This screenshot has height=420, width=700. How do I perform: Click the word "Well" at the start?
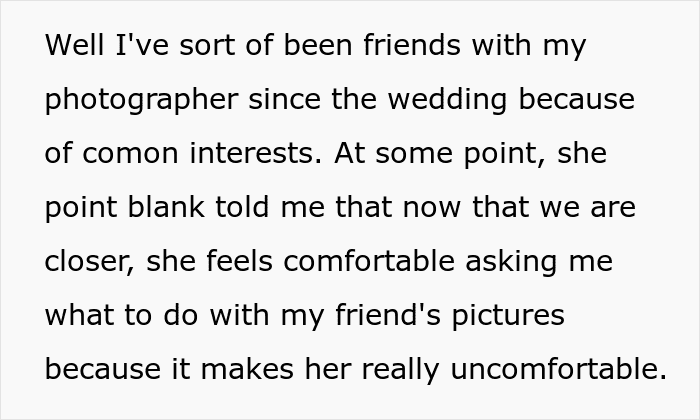tap(70, 46)
